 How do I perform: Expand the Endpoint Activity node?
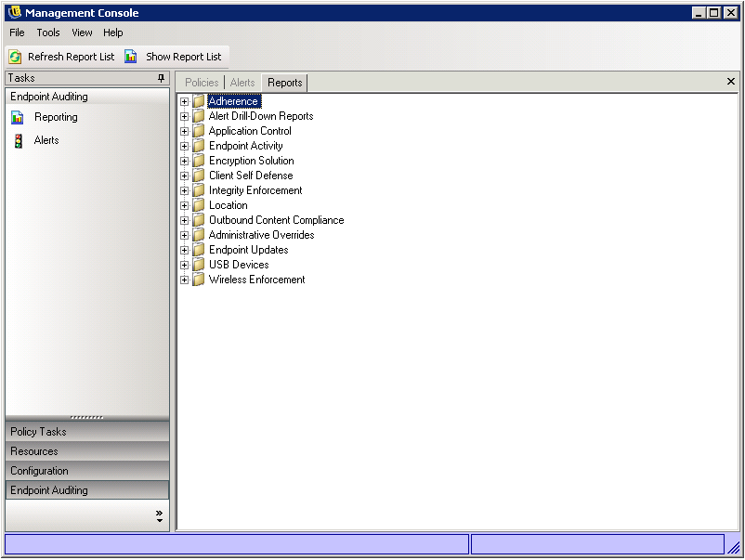click(184, 147)
